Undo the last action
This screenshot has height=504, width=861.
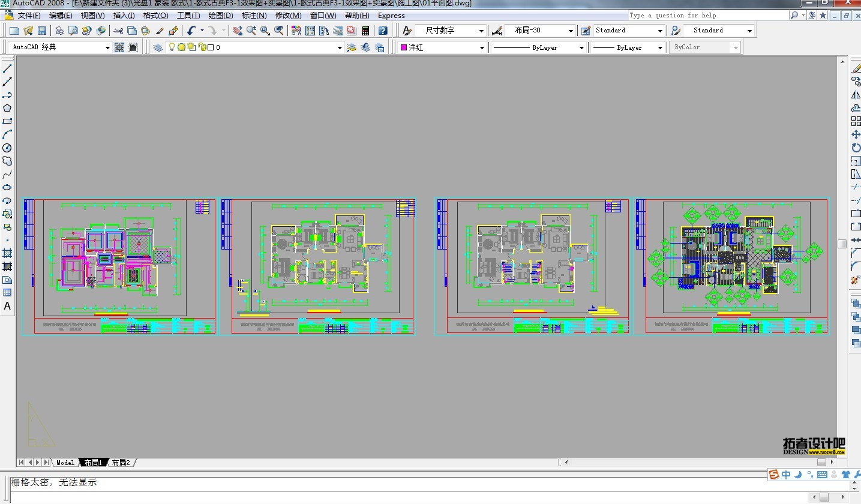[x=191, y=30]
